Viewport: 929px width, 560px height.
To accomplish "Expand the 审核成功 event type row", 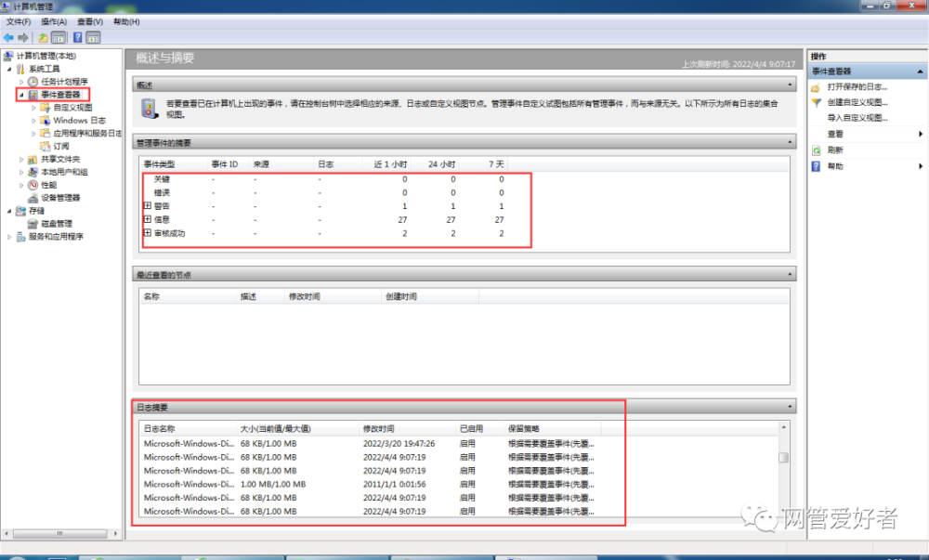I will click(148, 233).
